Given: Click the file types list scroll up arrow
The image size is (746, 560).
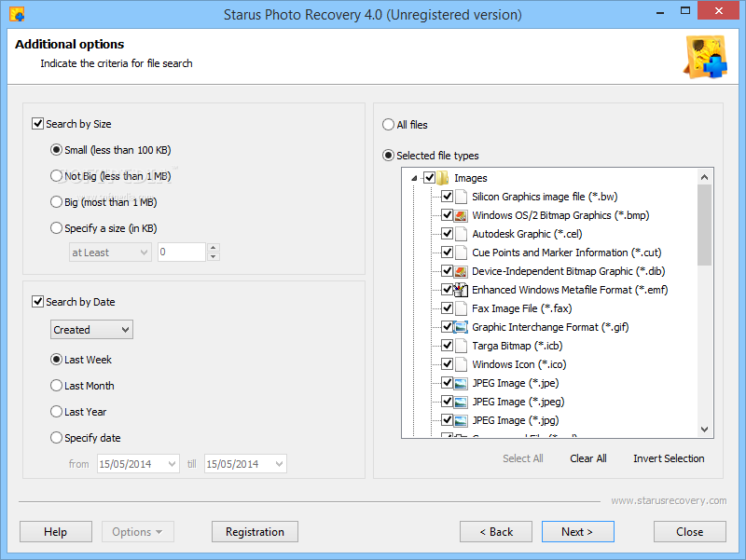Looking at the screenshot, I should (705, 177).
